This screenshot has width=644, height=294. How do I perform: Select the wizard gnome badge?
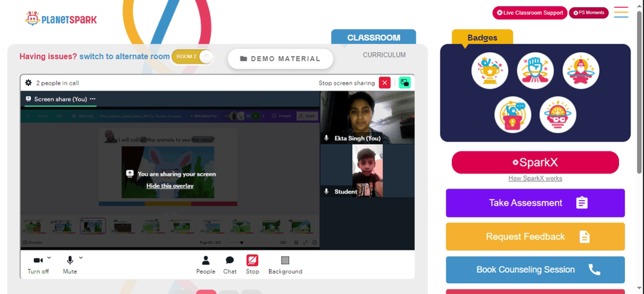click(x=581, y=71)
